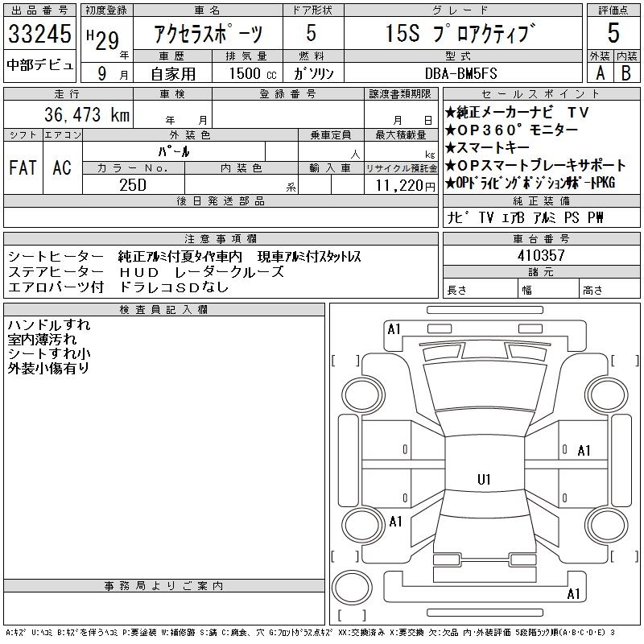Viewport: 644px width, 644px height.
Task: Select the 中部デビュ label
Action: pos(39,65)
